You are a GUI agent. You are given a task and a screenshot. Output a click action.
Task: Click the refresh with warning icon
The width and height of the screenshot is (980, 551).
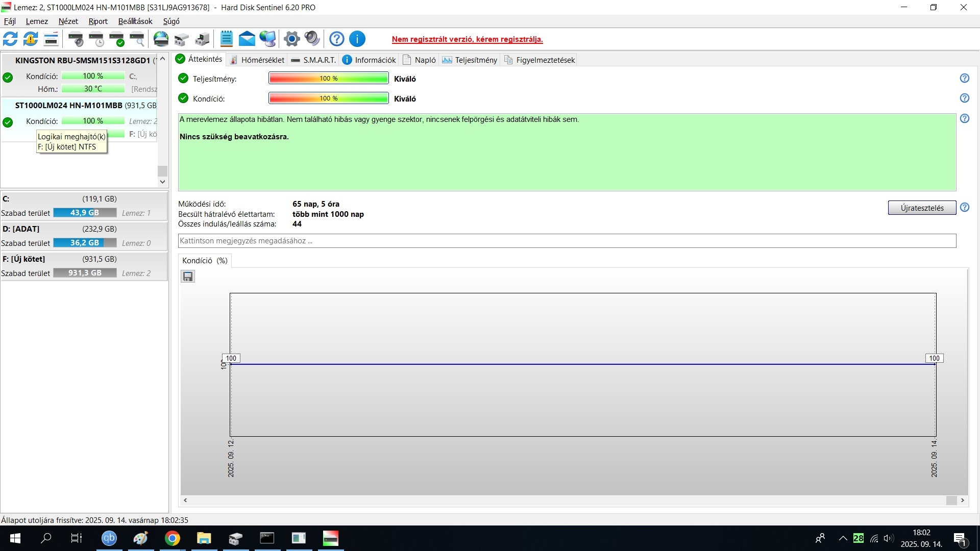tap(31, 39)
